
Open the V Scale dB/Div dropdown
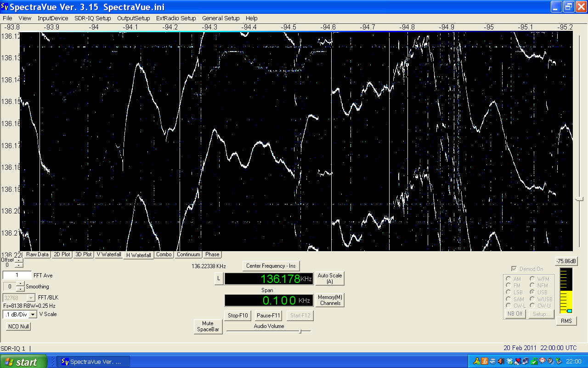[33, 315]
